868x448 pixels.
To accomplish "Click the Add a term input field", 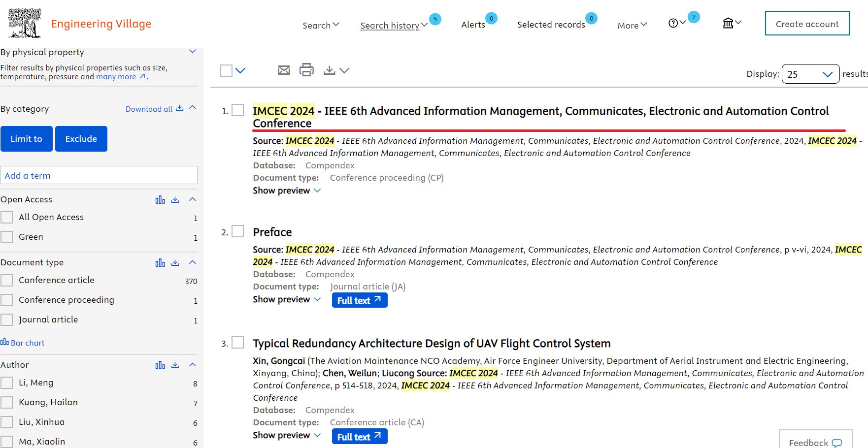I will 99,176.
